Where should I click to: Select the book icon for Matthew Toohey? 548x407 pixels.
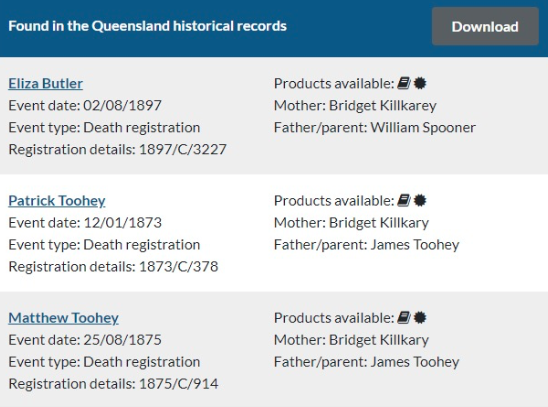point(404,318)
